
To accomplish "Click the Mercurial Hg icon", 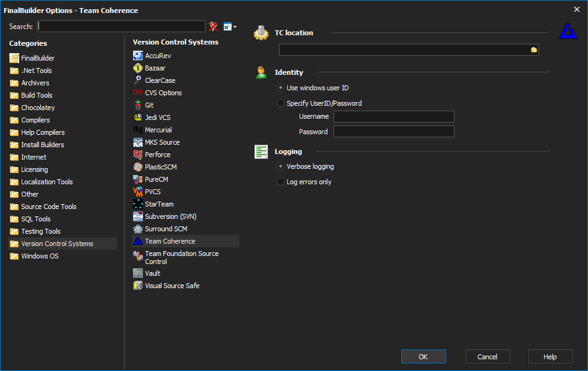I will tap(137, 130).
